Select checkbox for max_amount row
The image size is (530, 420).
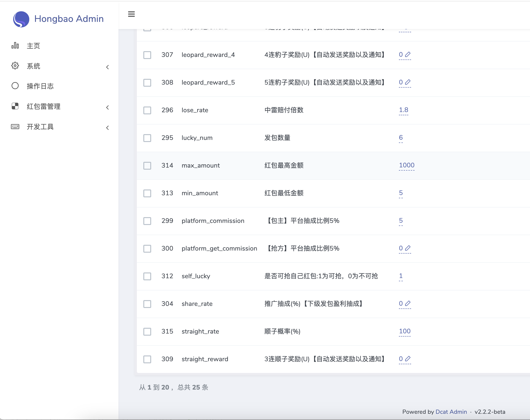[147, 166]
